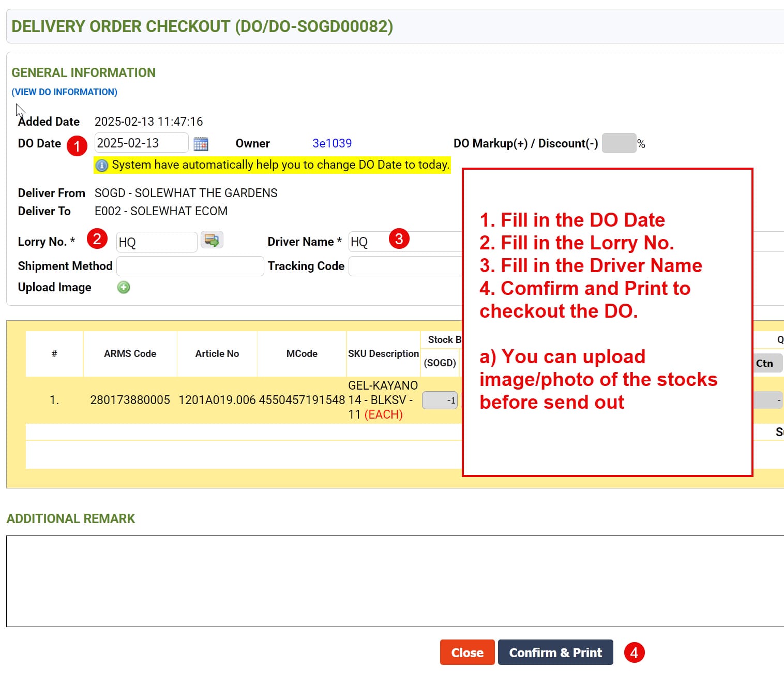Click the SOGD stock balance box showing -1
Screen dimensions: 784x699
click(440, 400)
